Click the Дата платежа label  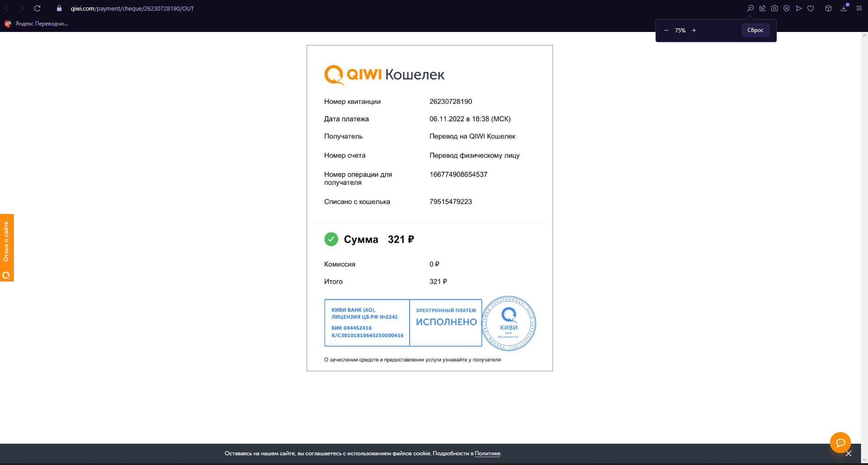pos(346,119)
